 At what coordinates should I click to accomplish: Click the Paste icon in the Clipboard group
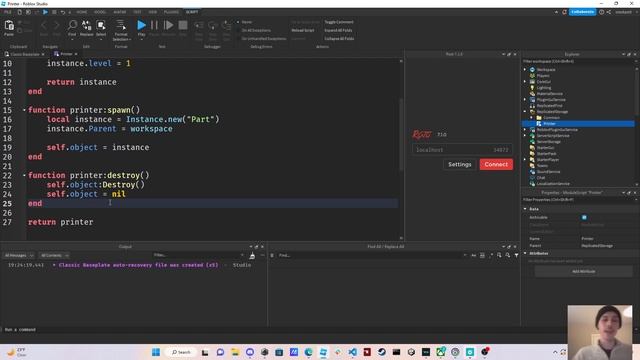(x=9, y=26)
